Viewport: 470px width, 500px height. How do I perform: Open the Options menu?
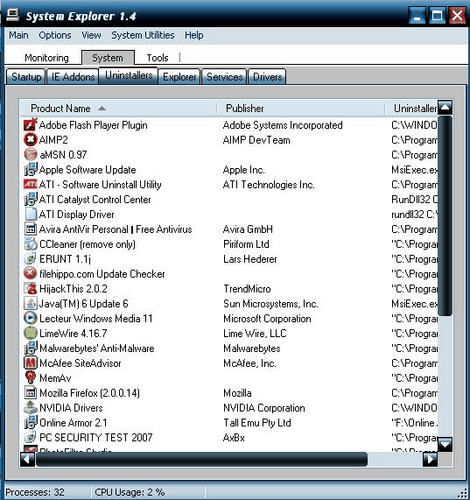(55, 35)
